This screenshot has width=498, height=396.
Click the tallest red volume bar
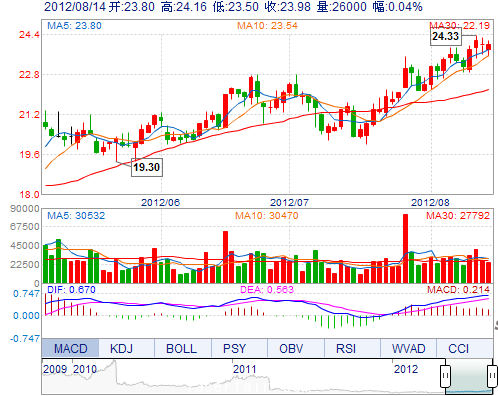click(405, 249)
